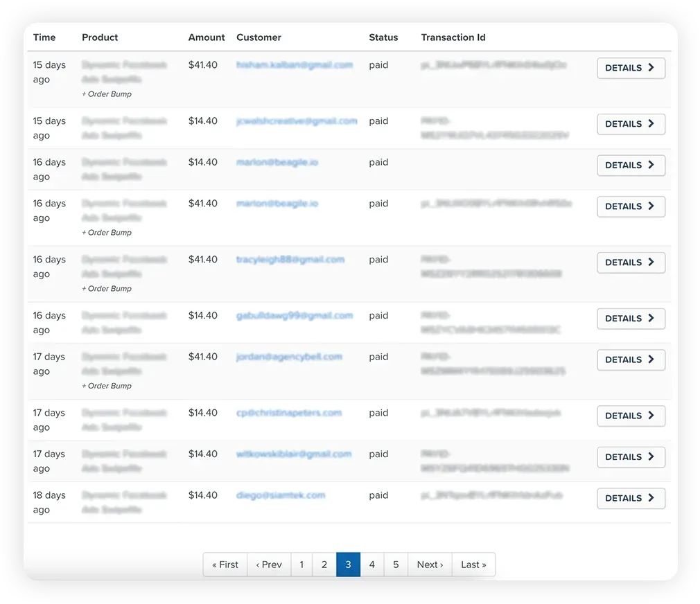Click the $41.40 amount in hisham.kalban row
This screenshot has height=604, width=700.
point(202,64)
